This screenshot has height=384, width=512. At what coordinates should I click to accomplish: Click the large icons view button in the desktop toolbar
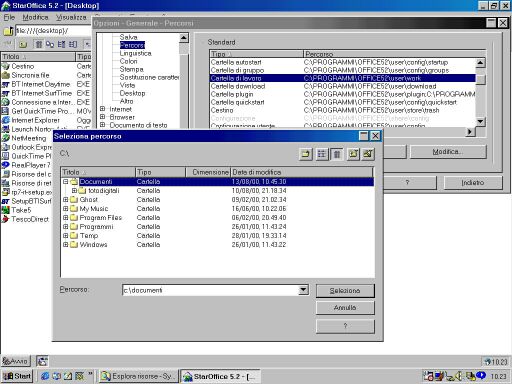click(x=50, y=44)
